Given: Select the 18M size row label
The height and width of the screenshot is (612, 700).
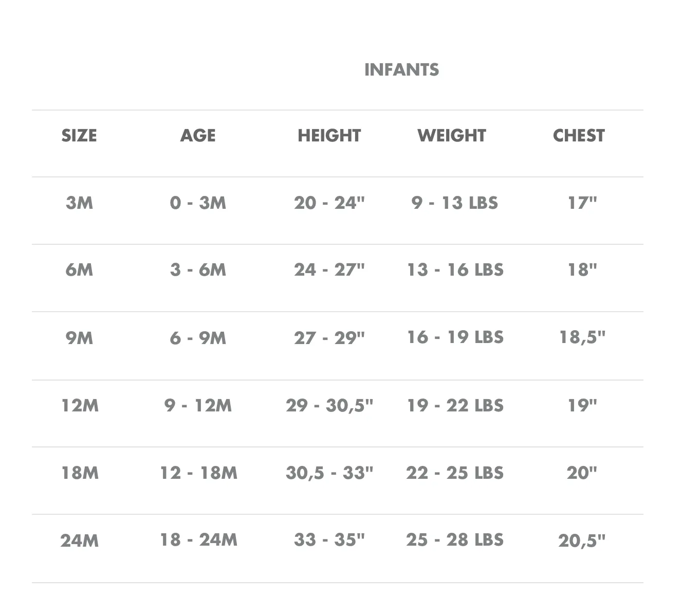Looking at the screenshot, I should pos(80,473).
